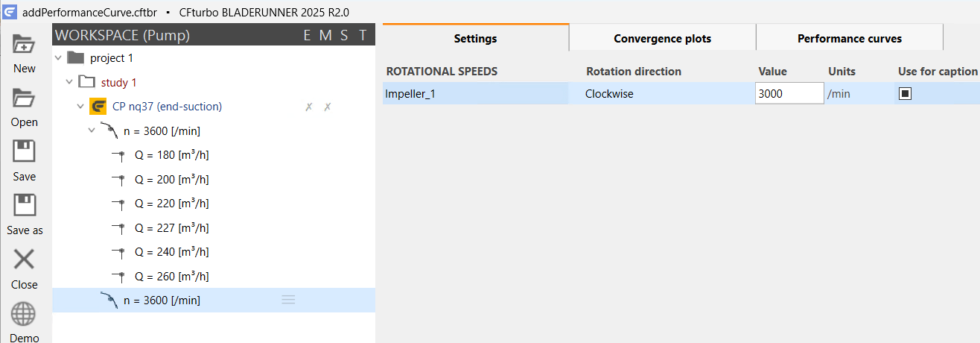Image resolution: width=980 pixels, height=343 pixels.
Task: Select Q = 240 [m³/h] operating point
Action: pyautogui.click(x=171, y=251)
